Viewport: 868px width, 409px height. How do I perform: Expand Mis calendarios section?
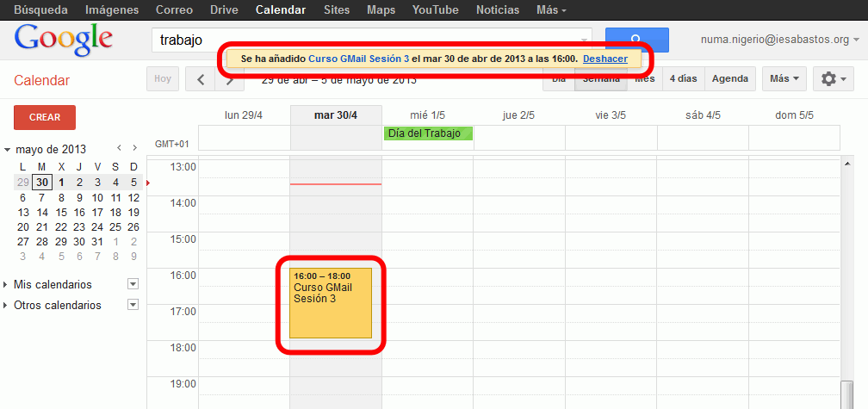point(5,284)
